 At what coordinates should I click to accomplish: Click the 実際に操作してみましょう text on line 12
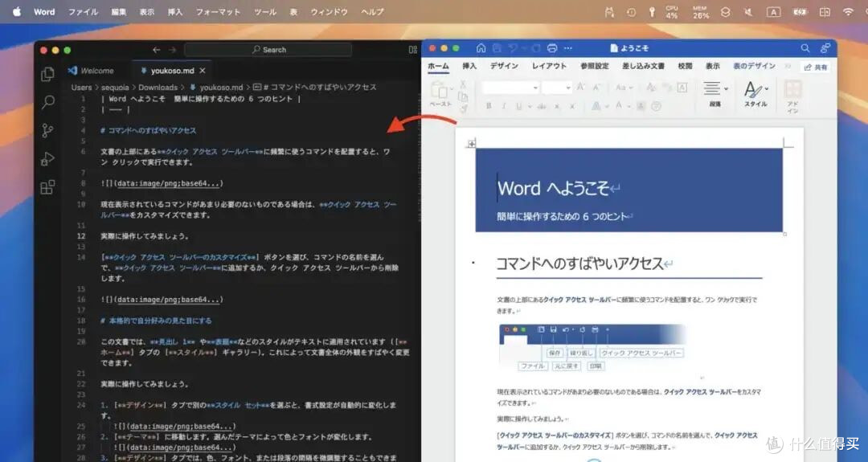tap(145, 236)
